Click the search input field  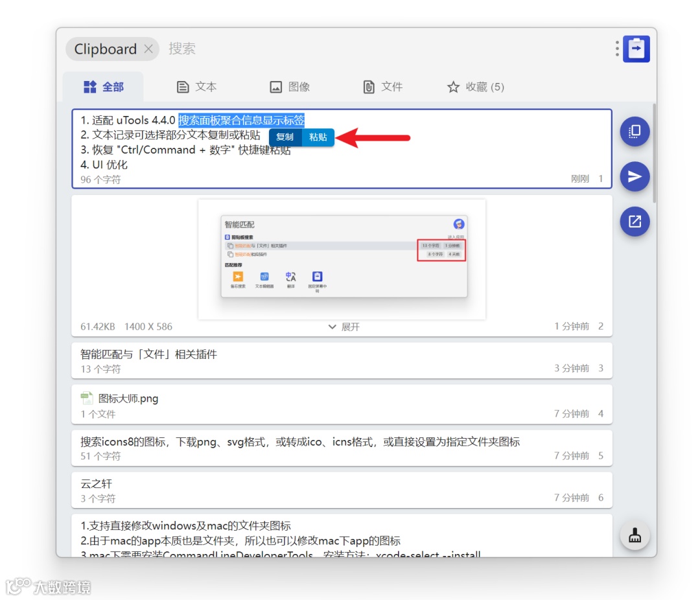tap(384, 49)
